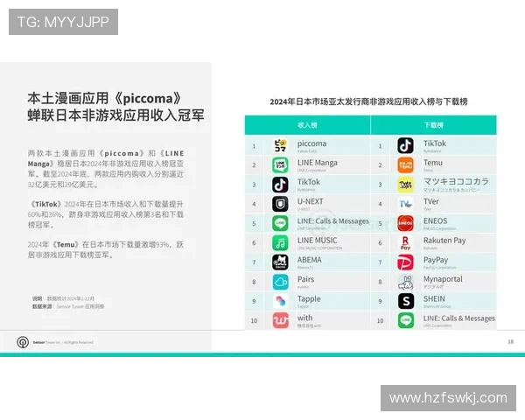
Task: Click the Tapple name text
Action: pos(309,299)
